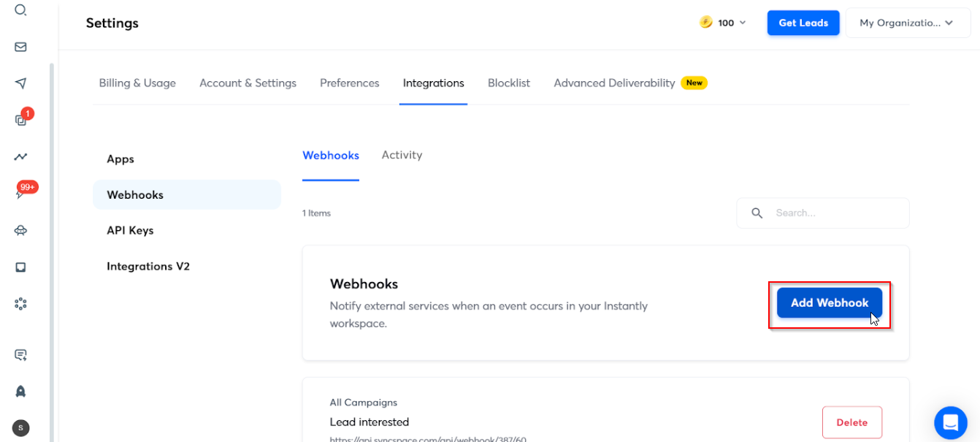Image resolution: width=980 pixels, height=442 pixels.
Task: Click the lightning icon with 99+ badge
Action: (20, 194)
